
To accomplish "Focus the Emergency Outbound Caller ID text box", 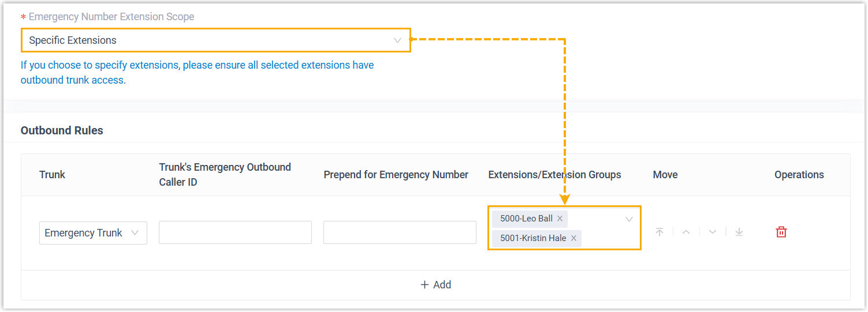I will (235, 232).
